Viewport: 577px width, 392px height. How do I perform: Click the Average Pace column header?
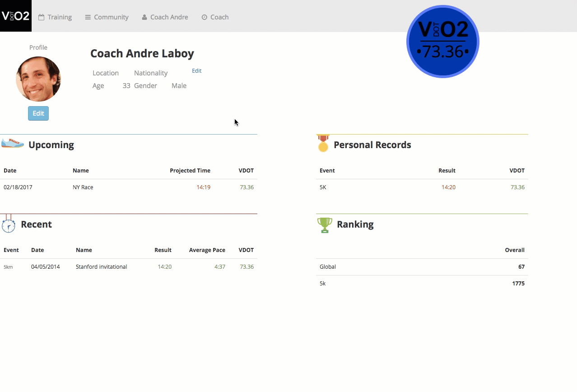coord(207,250)
